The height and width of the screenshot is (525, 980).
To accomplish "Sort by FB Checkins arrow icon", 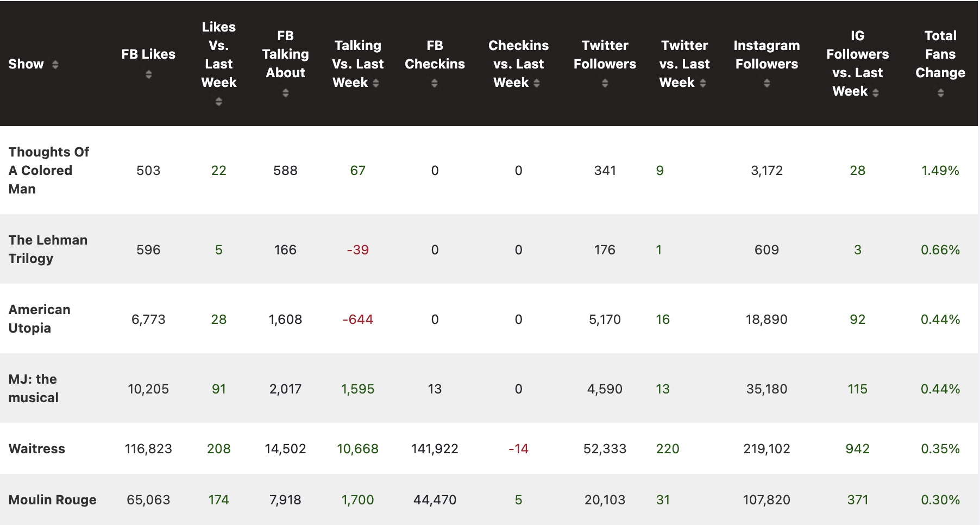I will (435, 84).
